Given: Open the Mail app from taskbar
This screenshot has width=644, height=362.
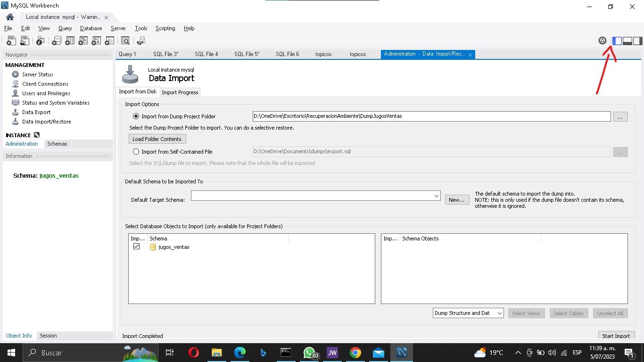Looking at the screenshot, I should pos(379,353).
